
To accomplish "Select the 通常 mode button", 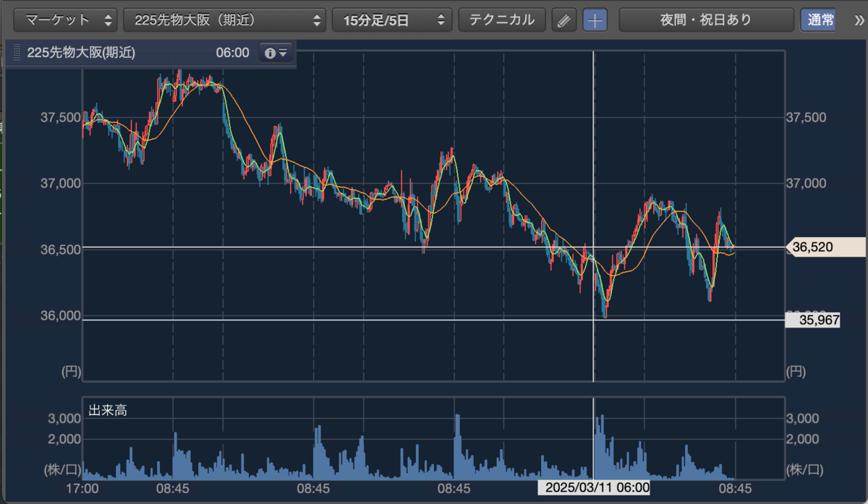I will coord(817,20).
